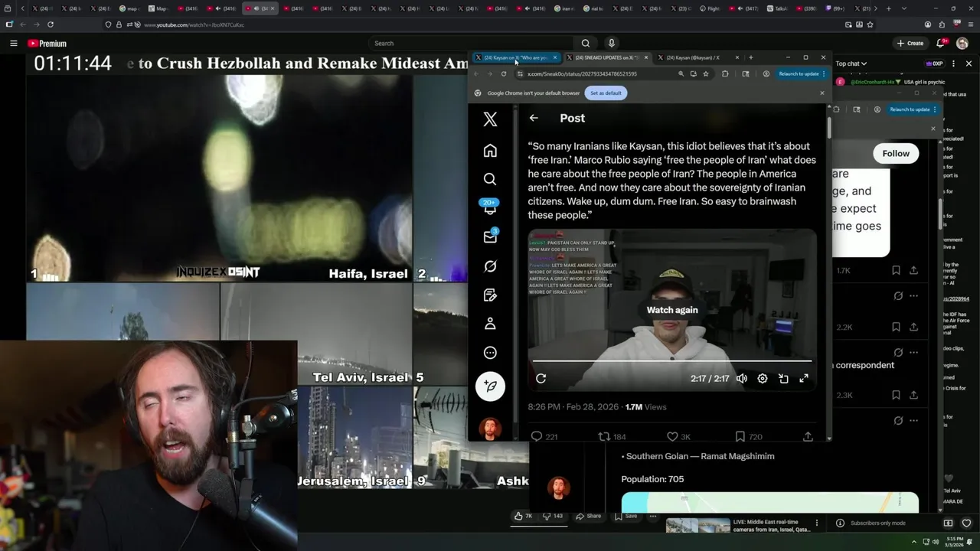Mute the X video with speaker icon

point(741,378)
